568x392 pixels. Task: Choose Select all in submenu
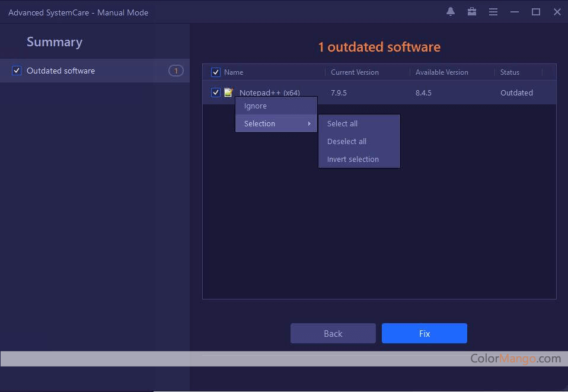pos(342,124)
